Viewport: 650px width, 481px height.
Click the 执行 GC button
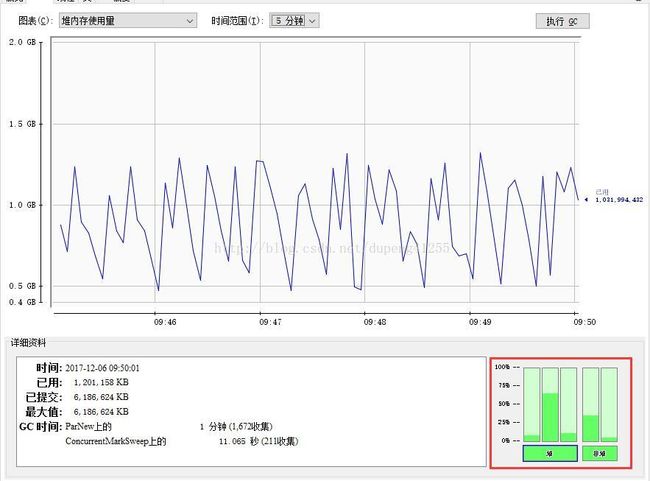point(562,21)
